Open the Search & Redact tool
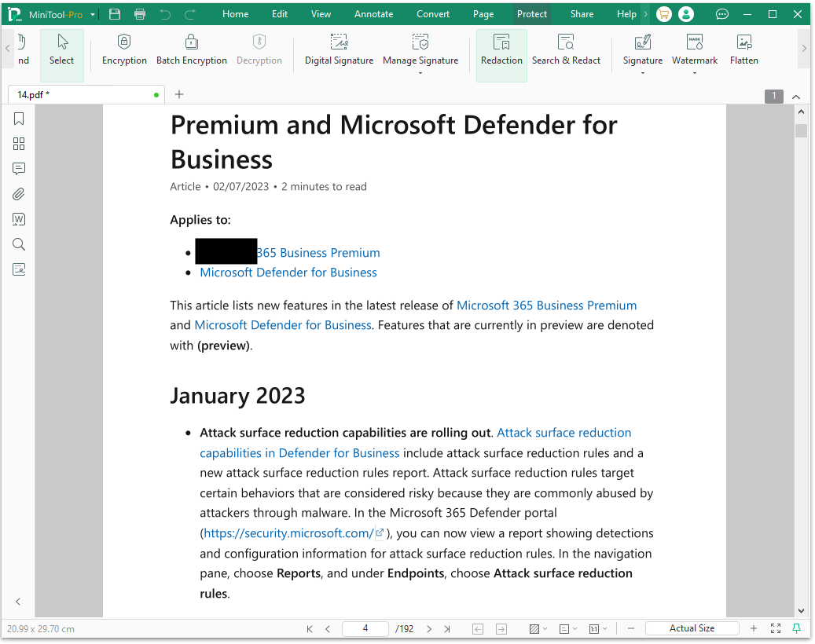The width and height of the screenshot is (815, 644). pos(566,50)
